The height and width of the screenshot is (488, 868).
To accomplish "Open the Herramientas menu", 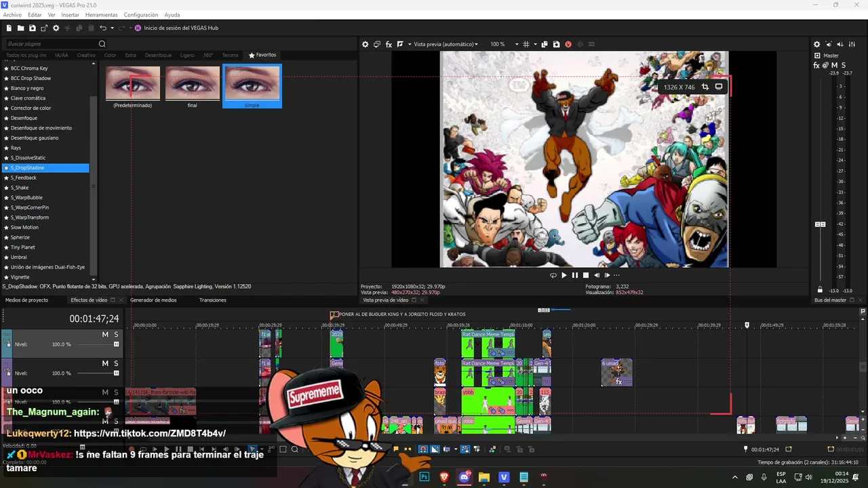I will [x=101, y=14].
